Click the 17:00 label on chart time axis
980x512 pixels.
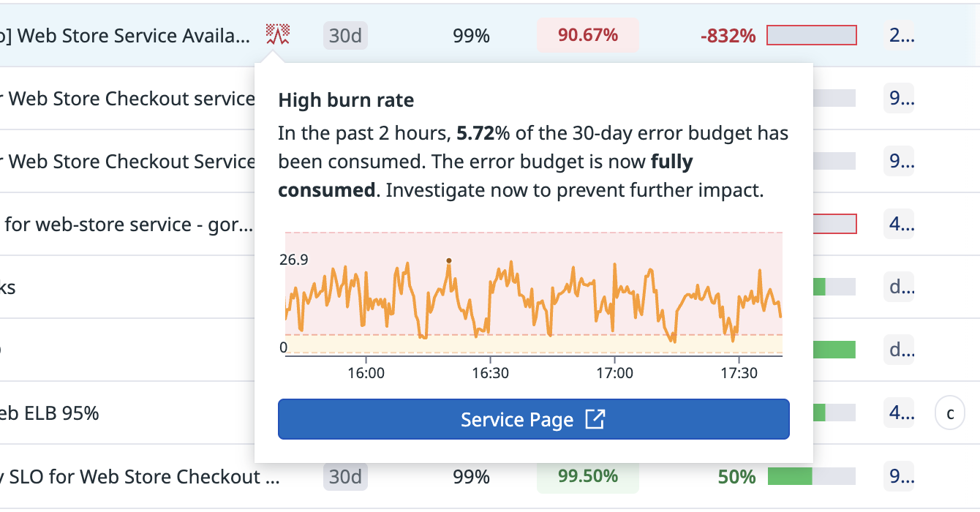click(x=614, y=373)
